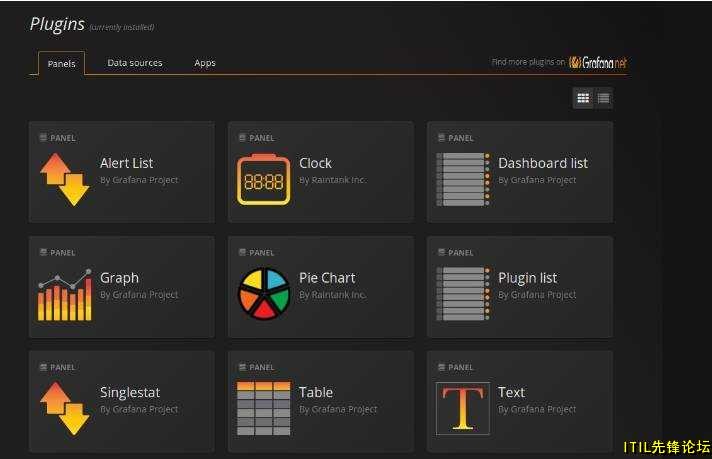Open the Alert List title

click(127, 163)
